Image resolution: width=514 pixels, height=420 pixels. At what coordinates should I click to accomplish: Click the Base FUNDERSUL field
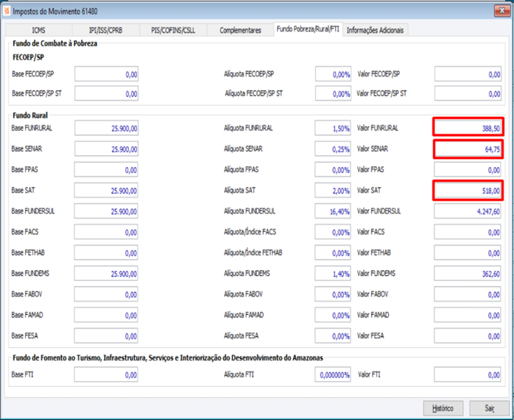106,211
